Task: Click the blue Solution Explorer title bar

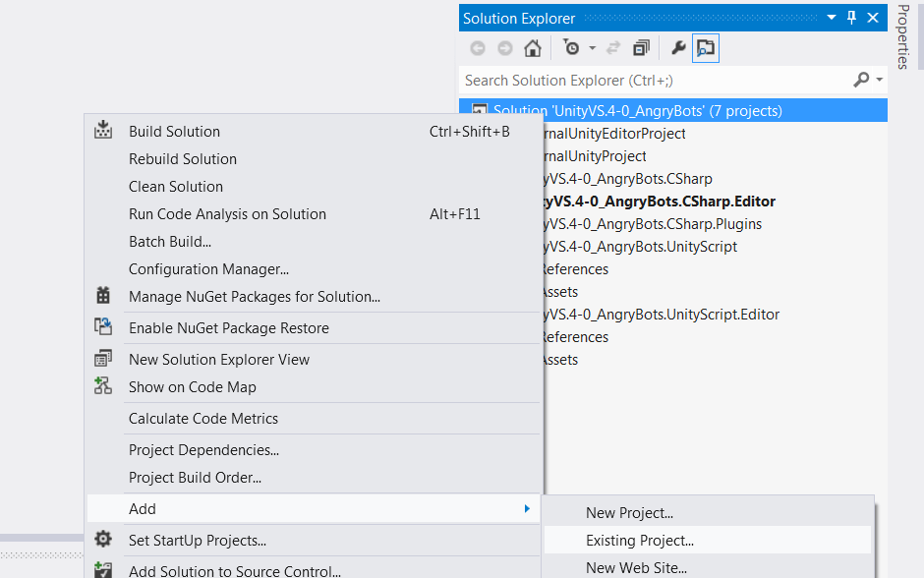Action: 590,17
